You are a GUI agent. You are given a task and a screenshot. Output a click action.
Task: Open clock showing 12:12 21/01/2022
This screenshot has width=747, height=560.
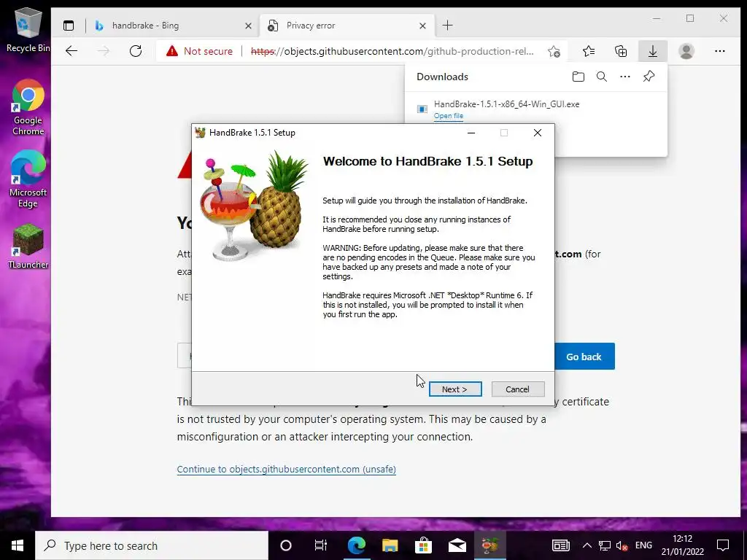682,545
